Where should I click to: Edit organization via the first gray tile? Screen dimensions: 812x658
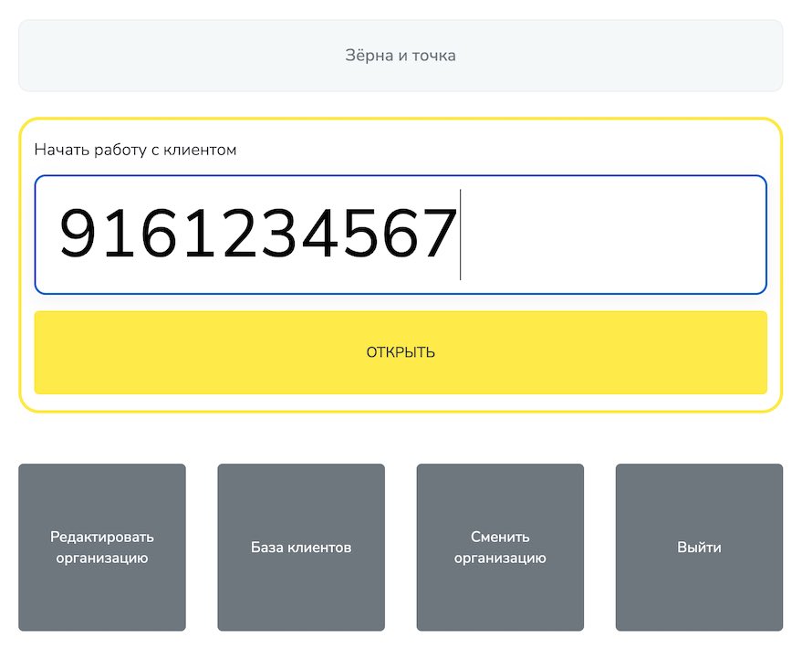(102, 548)
